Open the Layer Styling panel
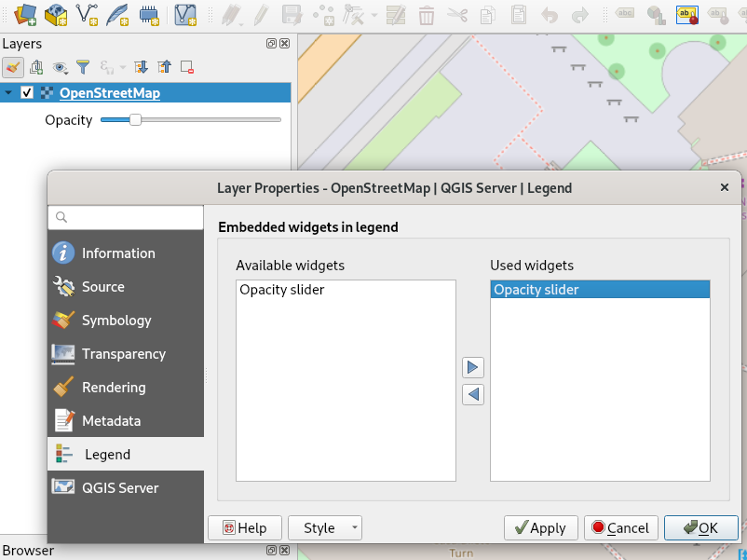 [13, 68]
